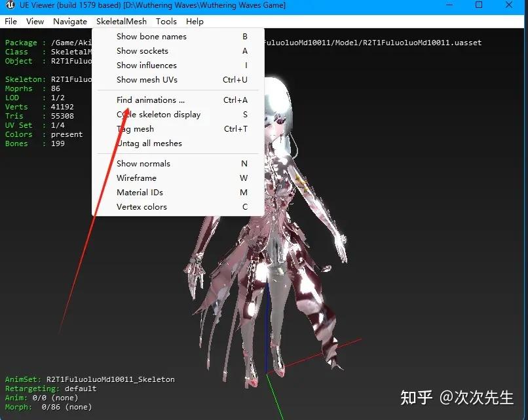Screen dimensions: 528x420
Task: Enable Show influences
Action: tap(146, 66)
